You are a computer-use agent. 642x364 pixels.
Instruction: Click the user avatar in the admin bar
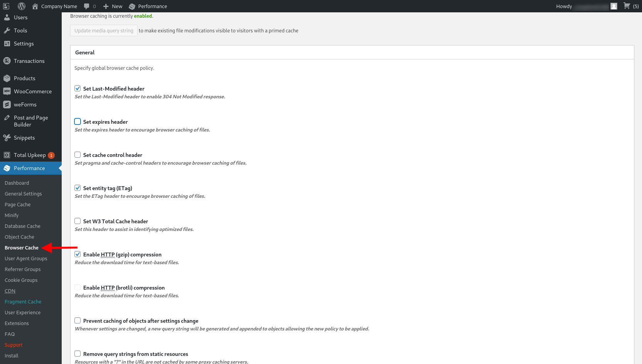pyautogui.click(x=613, y=6)
